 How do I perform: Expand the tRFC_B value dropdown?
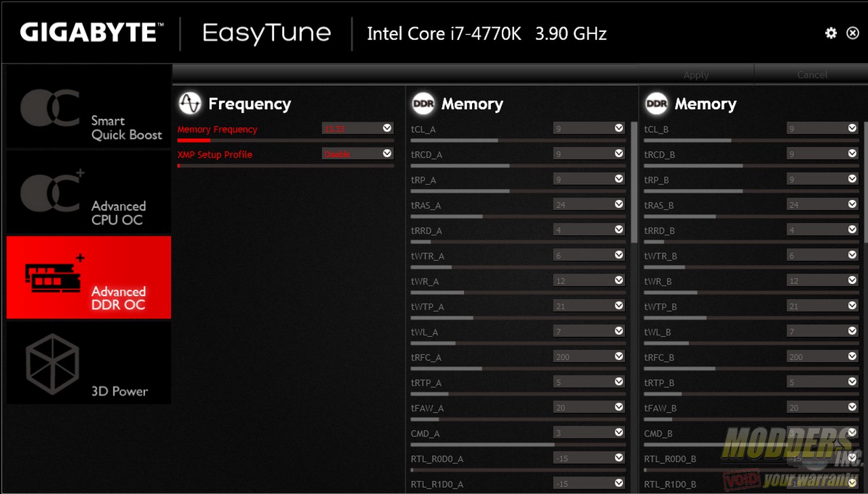[822, 357]
